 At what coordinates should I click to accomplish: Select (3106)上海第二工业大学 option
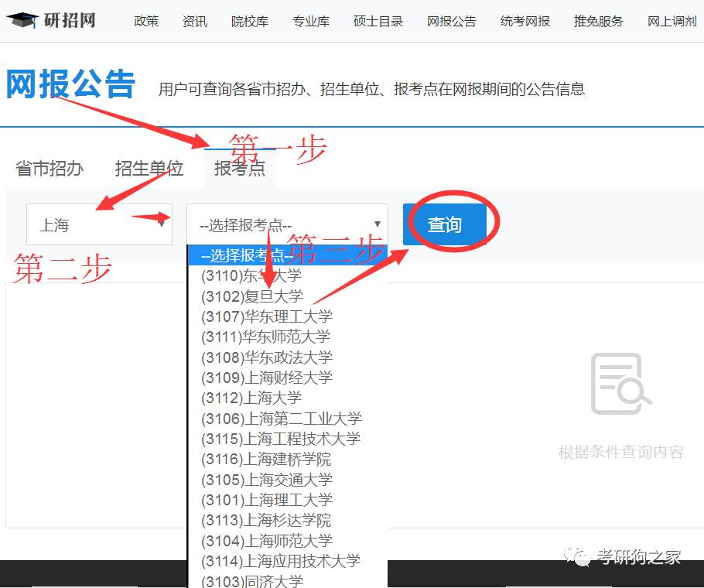pyautogui.click(x=287, y=419)
